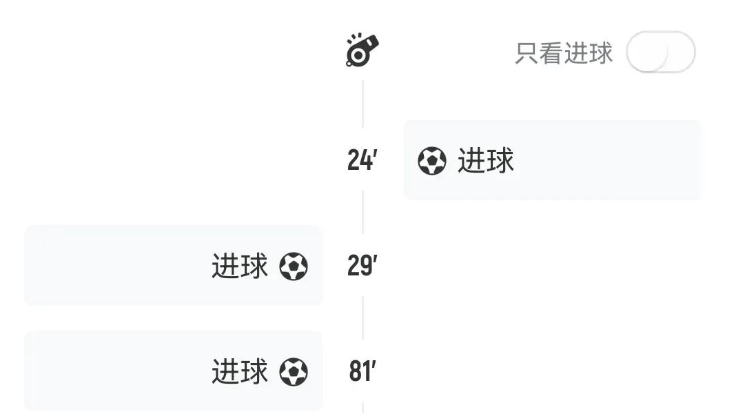Screen dimensions: 733x413
Task: Click the blank area of the 81' goal card
Action: pyautogui.click(x=117, y=371)
